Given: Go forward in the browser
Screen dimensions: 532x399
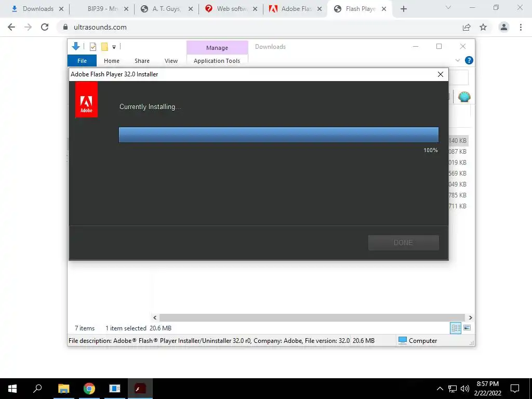Looking at the screenshot, I should coord(28,27).
